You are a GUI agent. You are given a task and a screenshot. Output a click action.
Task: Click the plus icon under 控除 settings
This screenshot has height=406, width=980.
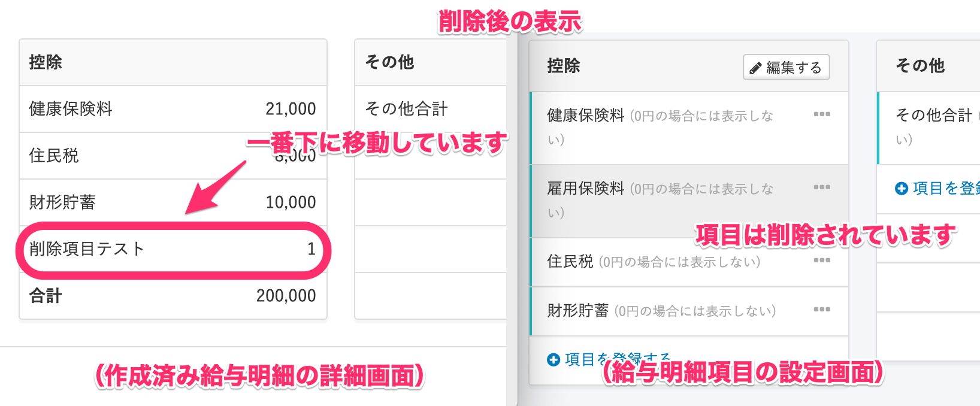(553, 359)
